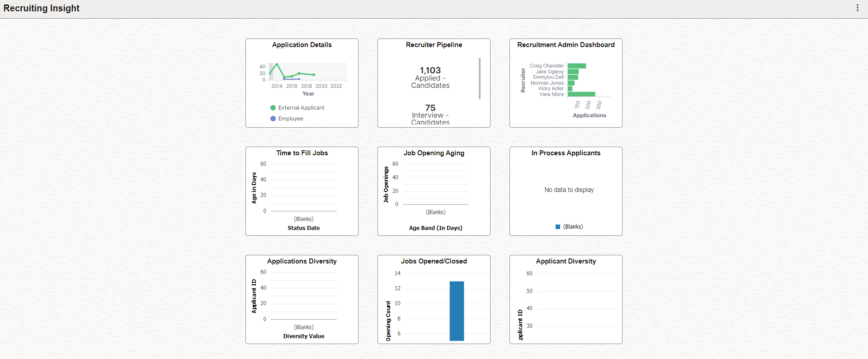Viewport: 868px width, 359px height.
Task: Click Craig Chandler's green bar
Action: click(577, 66)
